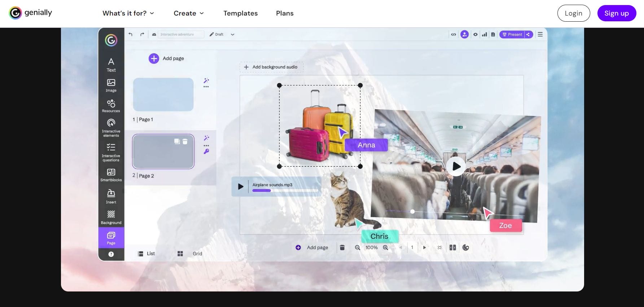Click the fit-to-screen icon

tap(439, 247)
